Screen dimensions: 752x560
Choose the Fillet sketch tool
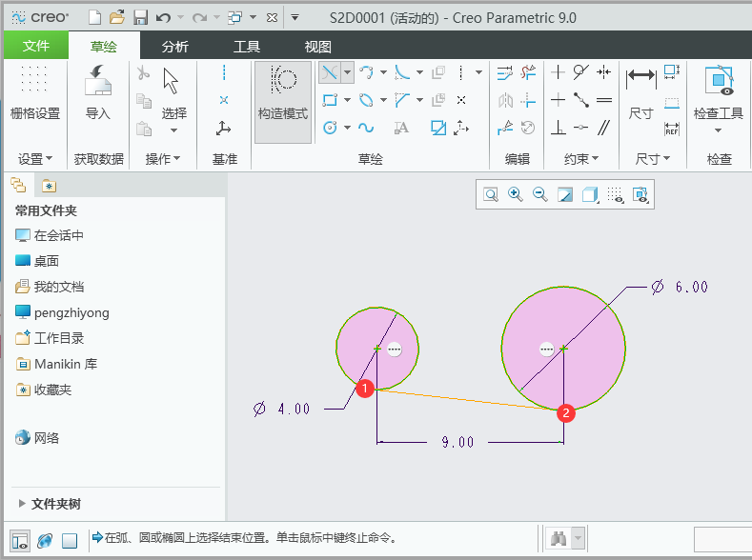[x=402, y=72]
